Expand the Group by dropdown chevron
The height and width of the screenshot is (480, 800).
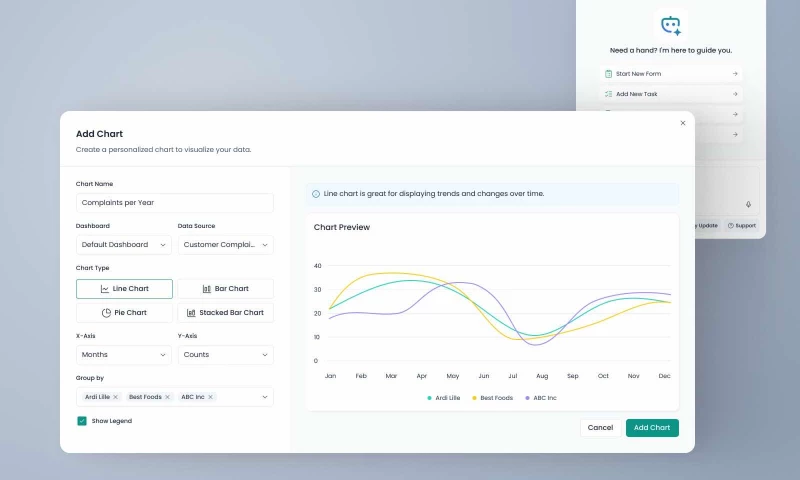pyautogui.click(x=265, y=397)
